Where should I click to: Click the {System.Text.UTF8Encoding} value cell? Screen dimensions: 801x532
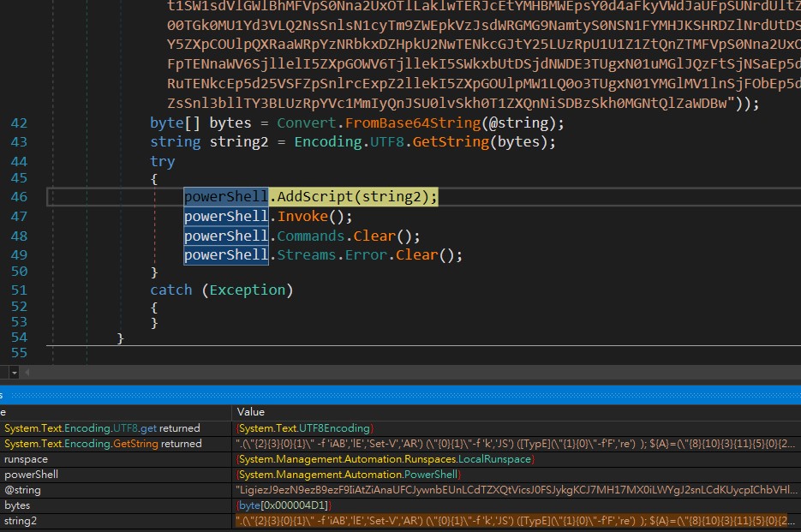305,428
